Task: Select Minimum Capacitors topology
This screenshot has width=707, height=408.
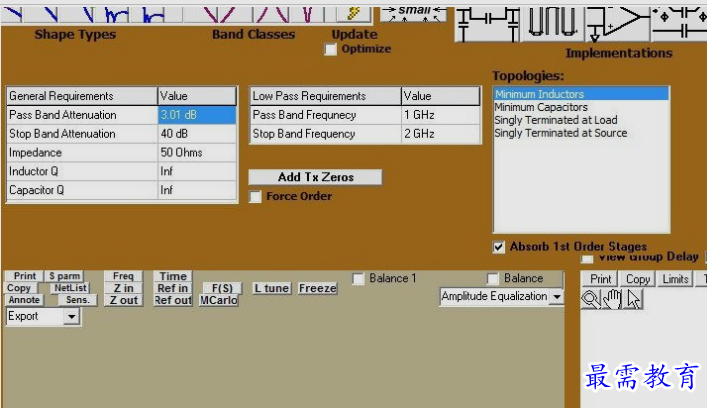Action: (541, 107)
